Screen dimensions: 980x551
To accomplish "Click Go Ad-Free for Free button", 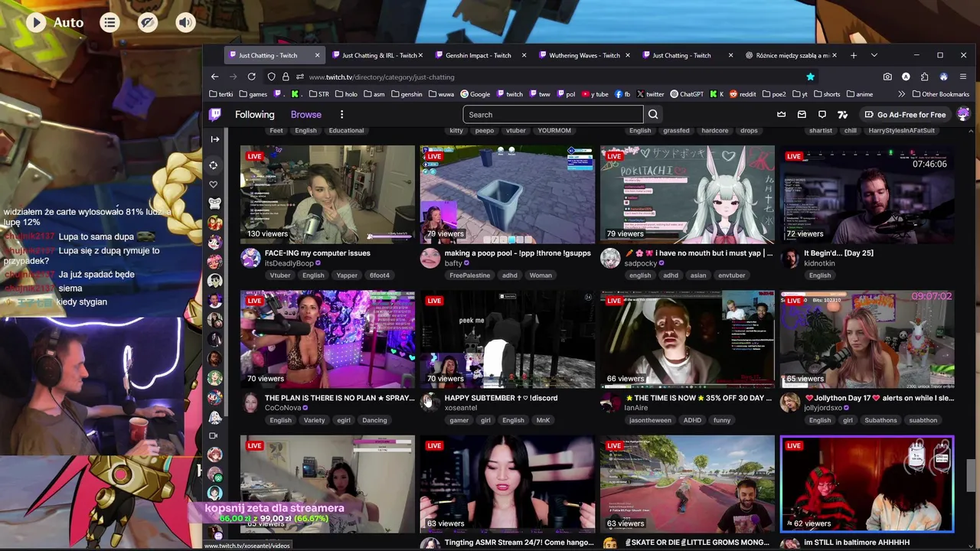I will tap(903, 115).
